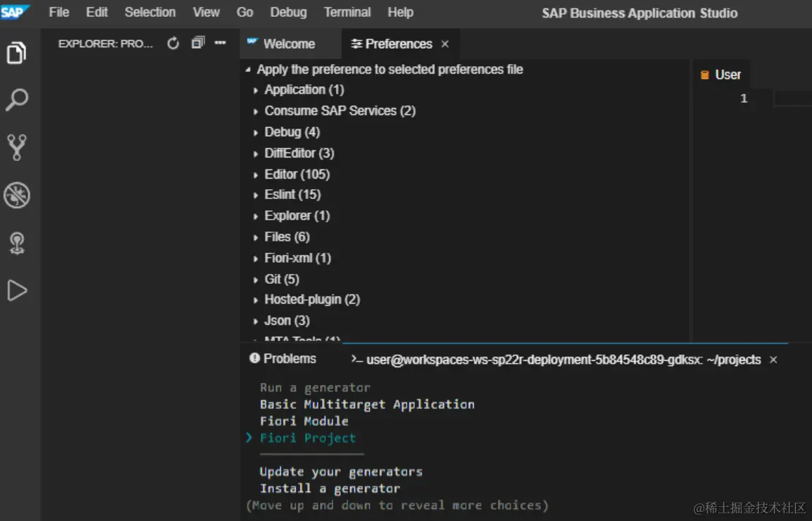The width and height of the screenshot is (812, 521).
Task: Choose Basic Multitarget Application generator
Action: click(x=367, y=405)
